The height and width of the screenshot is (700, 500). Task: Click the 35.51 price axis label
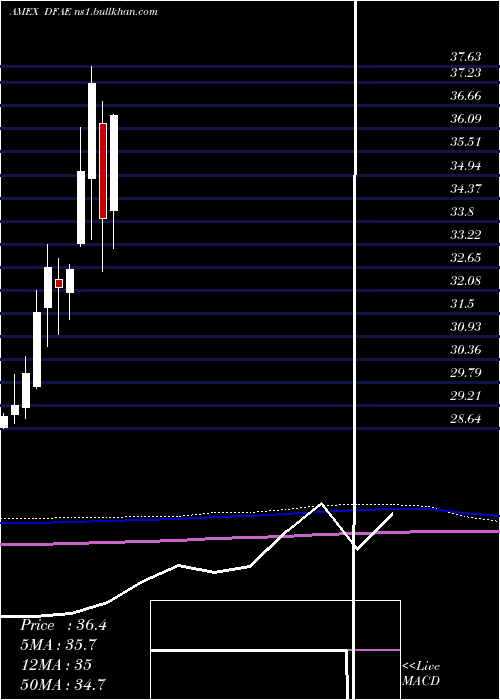coord(466,142)
